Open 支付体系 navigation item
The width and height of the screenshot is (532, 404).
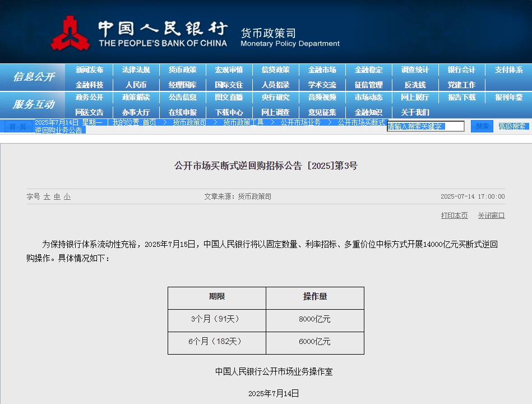click(508, 70)
